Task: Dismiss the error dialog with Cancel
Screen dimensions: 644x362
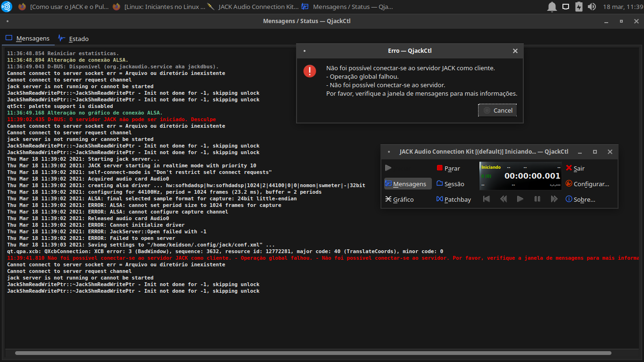Action: pos(497,110)
